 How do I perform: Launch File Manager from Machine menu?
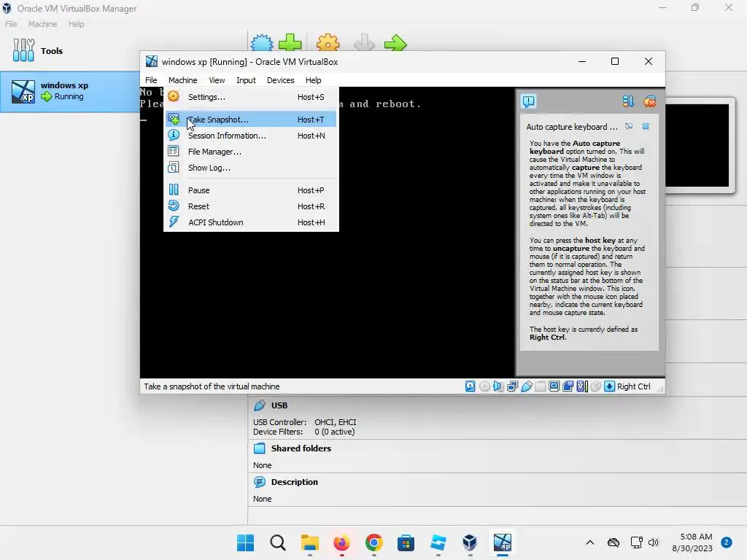click(251, 152)
